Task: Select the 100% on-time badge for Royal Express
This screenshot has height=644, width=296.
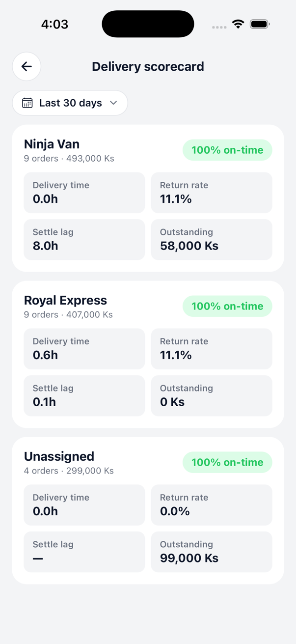Action: click(x=227, y=306)
